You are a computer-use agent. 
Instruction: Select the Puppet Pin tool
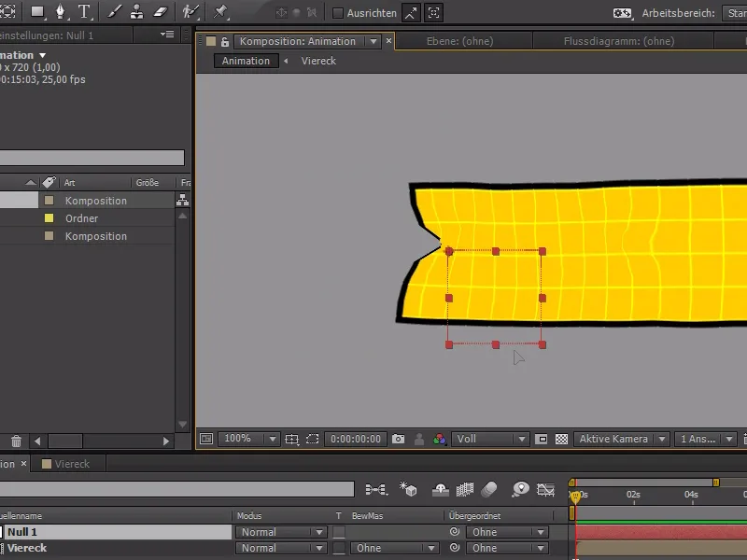(220, 13)
